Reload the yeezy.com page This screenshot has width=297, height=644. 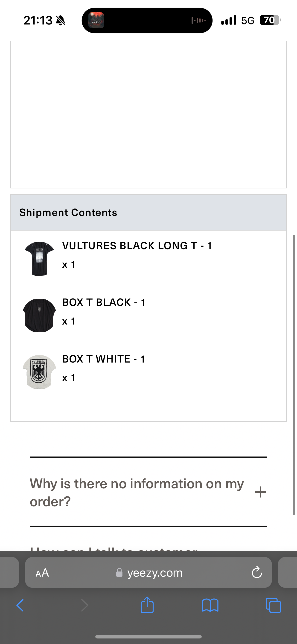pyautogui.click(x=257, y=573)
